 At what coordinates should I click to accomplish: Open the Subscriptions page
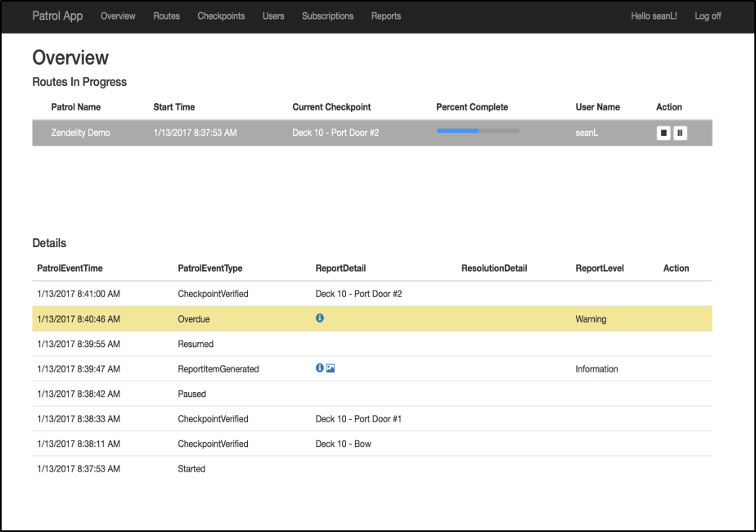click(328, 16)
